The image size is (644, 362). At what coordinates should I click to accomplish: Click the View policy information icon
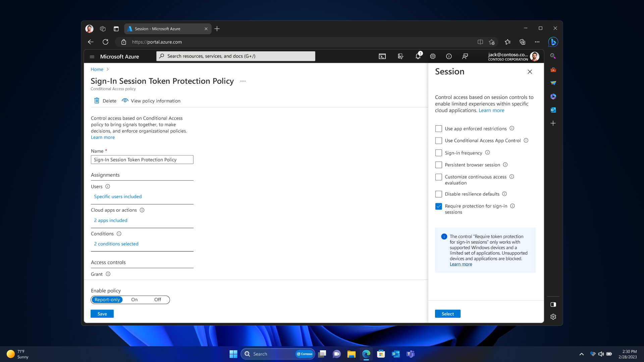pos(125,100)
